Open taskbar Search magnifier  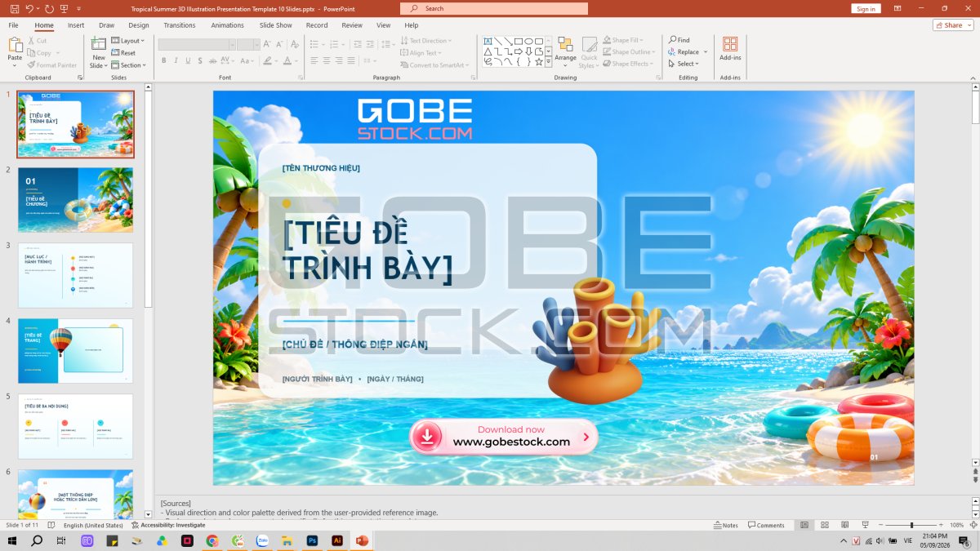click(37, 540)
